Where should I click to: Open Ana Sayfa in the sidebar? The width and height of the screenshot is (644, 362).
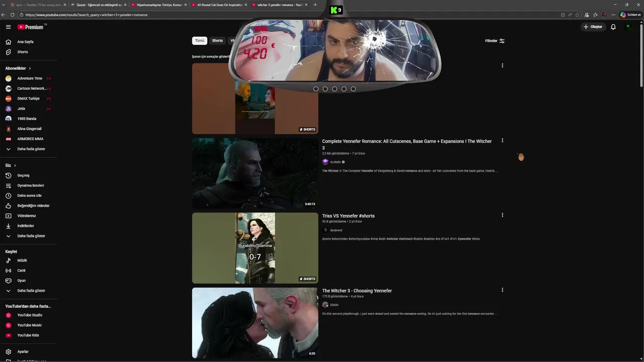25,42
